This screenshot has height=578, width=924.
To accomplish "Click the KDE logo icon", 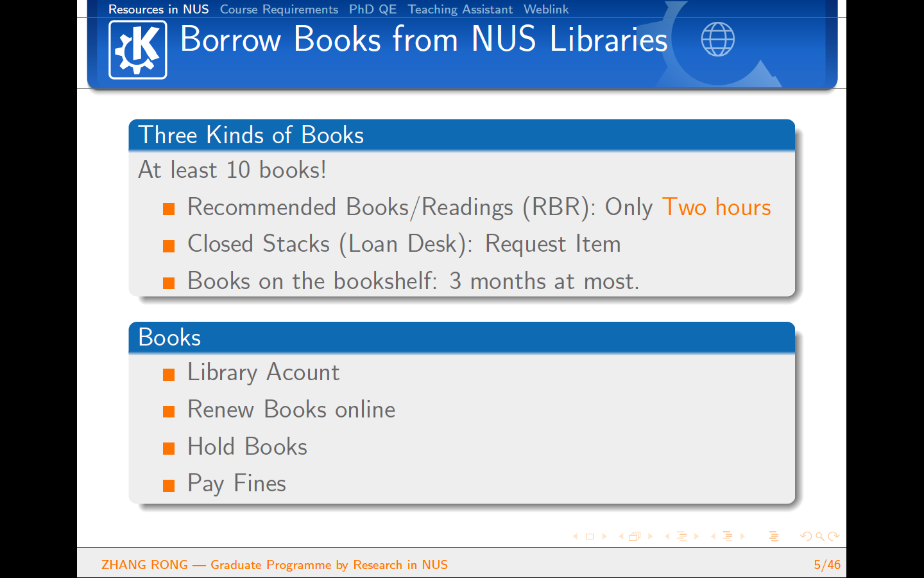I will pos(137,49).
